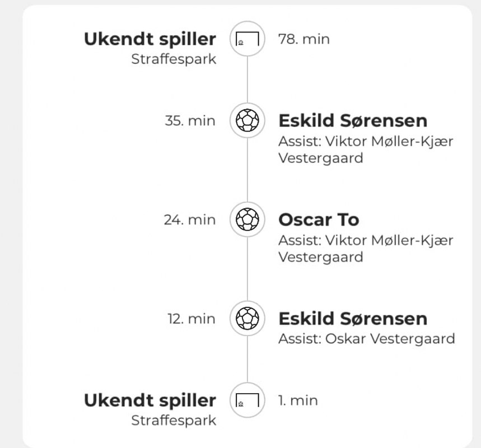
Task: Open the Oscar To player name
Action: [319, 220]
